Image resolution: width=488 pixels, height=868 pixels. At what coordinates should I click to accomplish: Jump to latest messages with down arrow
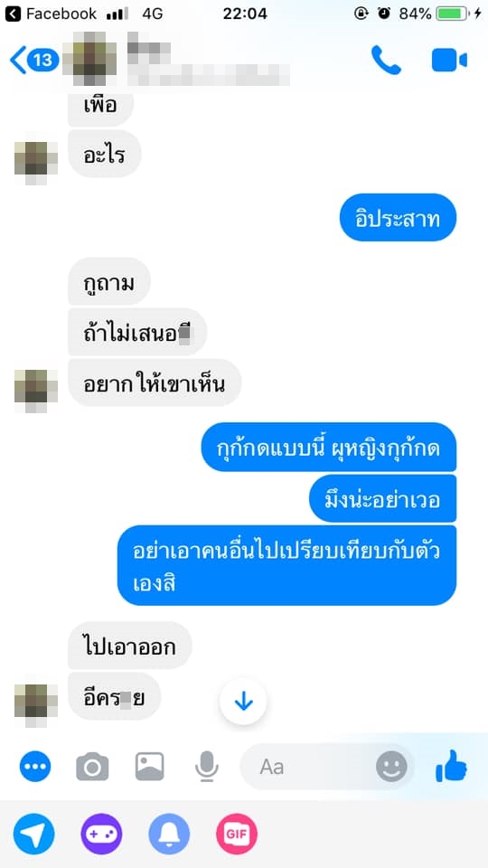[x=243, y=702]
